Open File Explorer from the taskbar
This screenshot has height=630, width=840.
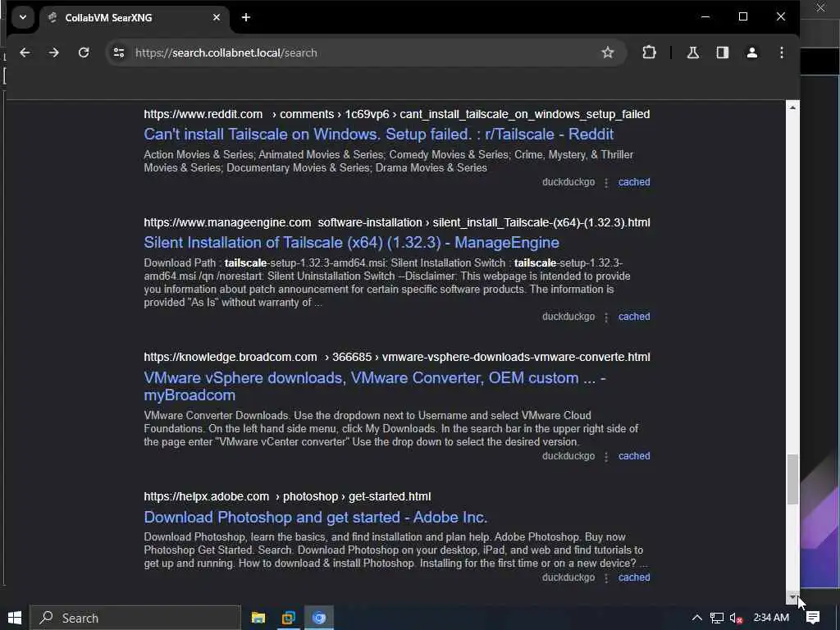click(x=258, y=618)
